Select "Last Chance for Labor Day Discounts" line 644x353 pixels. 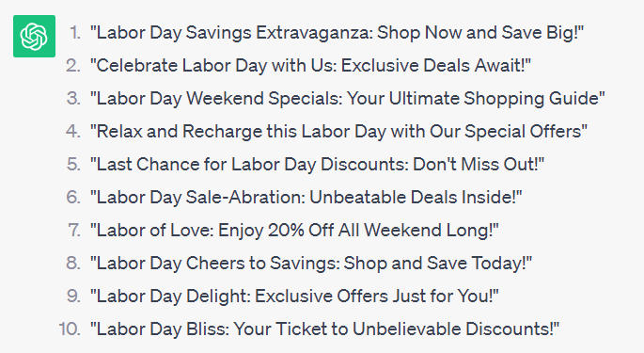click(x=317, y=165)
